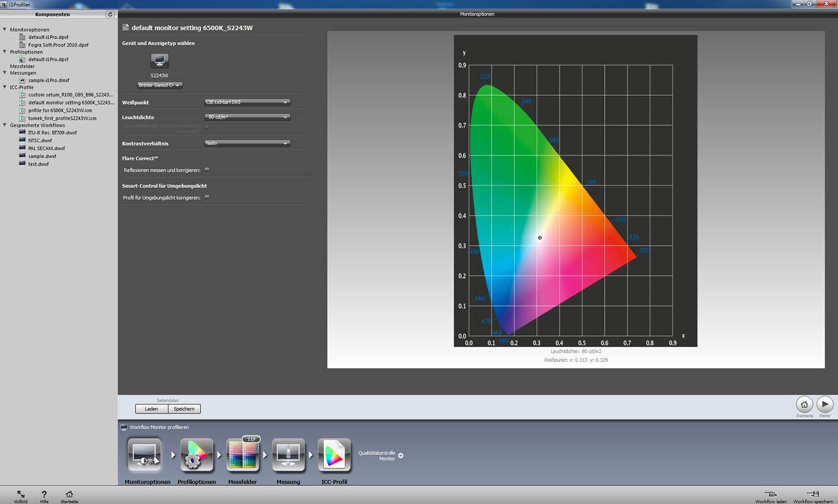Click the Speichern button

(x=184, y=409)
